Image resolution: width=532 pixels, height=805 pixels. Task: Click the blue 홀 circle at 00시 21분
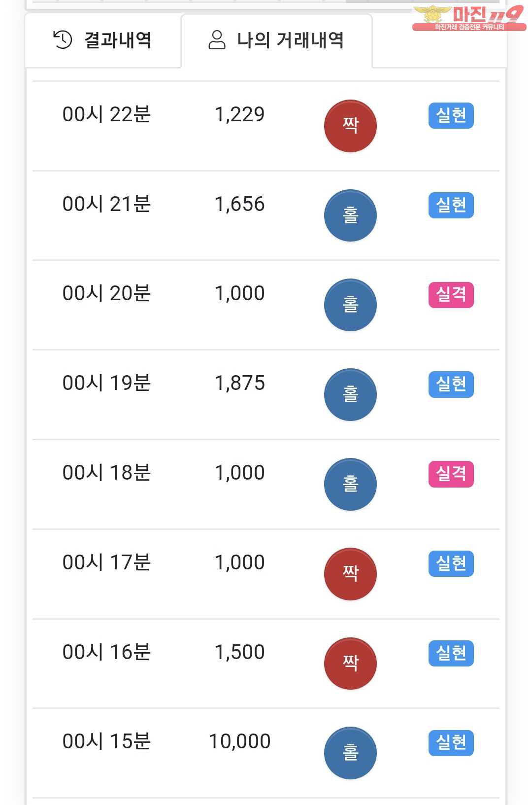pyautogui.click(x=350, y=216)
